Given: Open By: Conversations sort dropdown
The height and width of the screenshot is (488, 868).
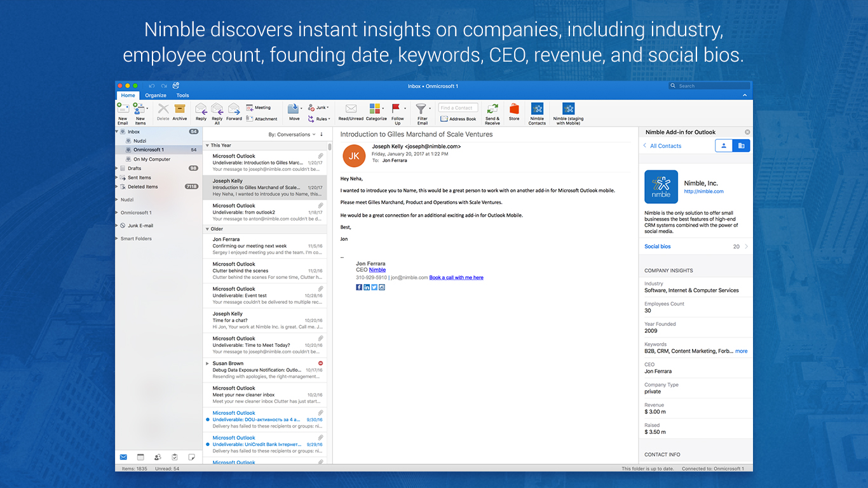Looking at the screenshot, I should pos(291,134).
